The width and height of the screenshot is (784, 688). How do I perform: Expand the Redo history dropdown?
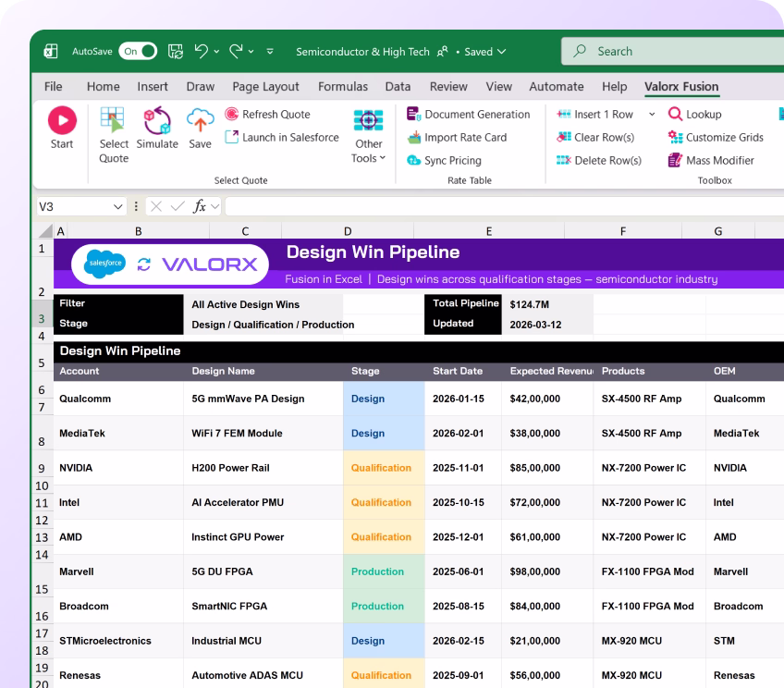click(x=251, y=52)
